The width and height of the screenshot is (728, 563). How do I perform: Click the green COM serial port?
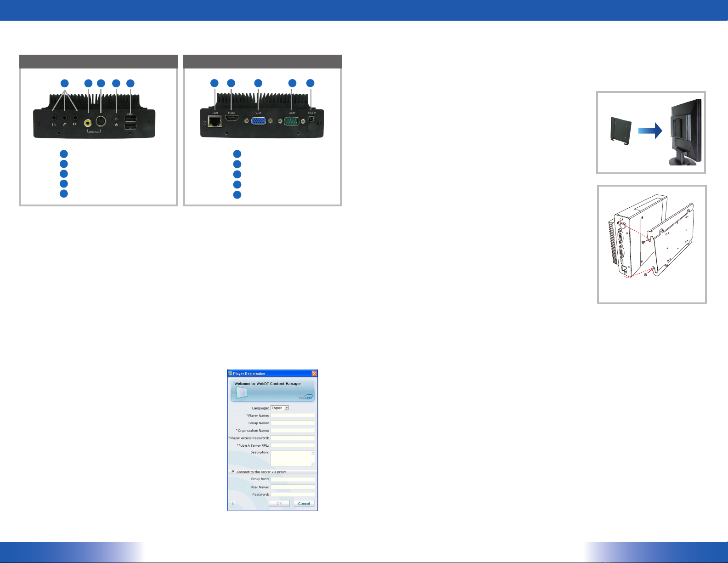(x=292, y=121)
